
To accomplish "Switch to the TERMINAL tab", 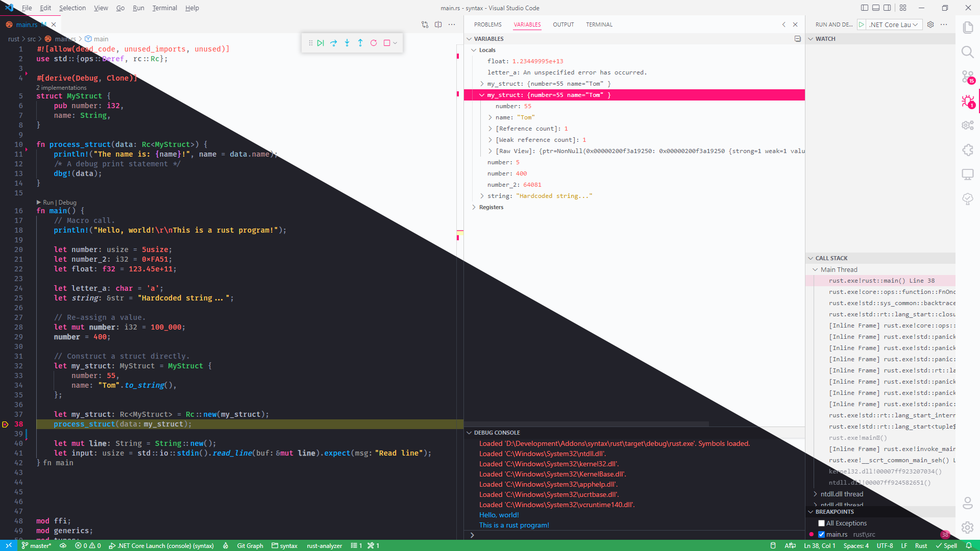I will point(599,24).
